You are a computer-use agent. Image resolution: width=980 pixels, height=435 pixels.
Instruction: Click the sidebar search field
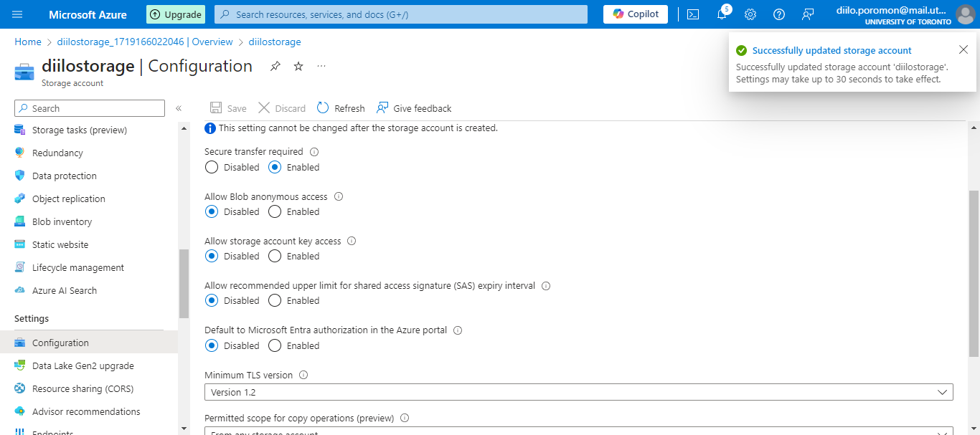tap(89, 107)
